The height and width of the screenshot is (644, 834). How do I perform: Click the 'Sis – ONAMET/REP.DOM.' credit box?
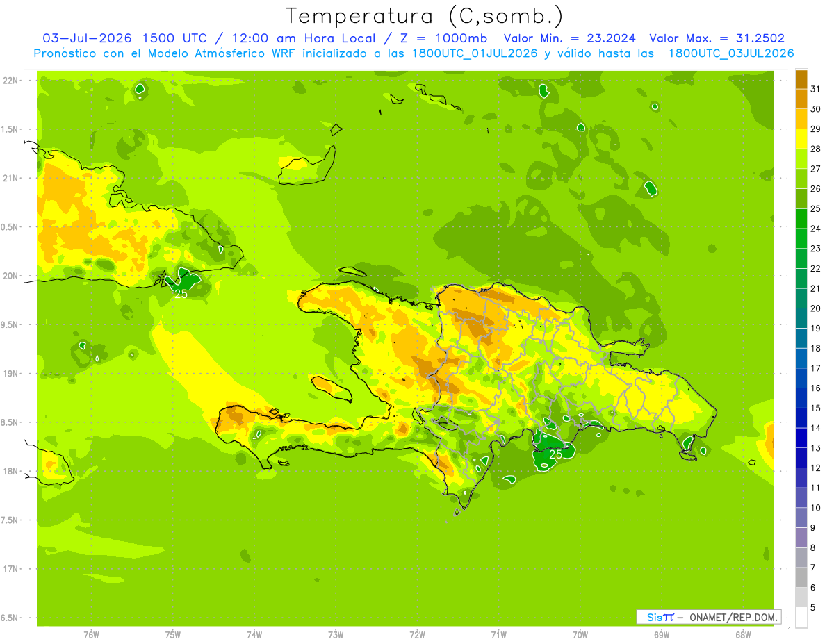708,617
